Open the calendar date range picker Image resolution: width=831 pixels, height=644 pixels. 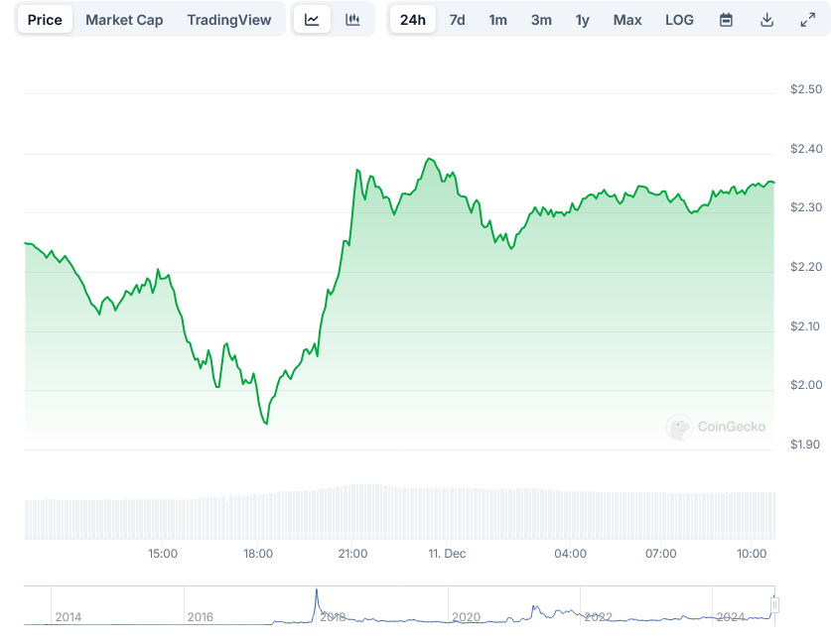click(726, 20)
